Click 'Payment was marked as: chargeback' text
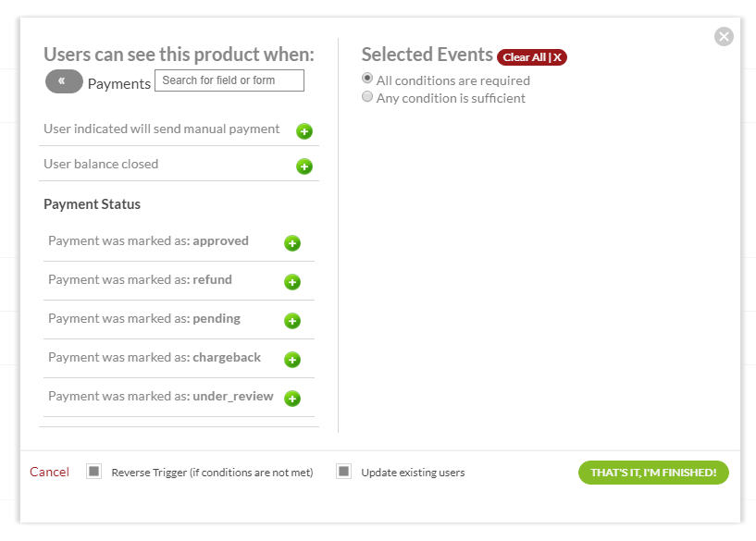The width and height of the screenshot is (756, 541). click(x=155, y=357)
